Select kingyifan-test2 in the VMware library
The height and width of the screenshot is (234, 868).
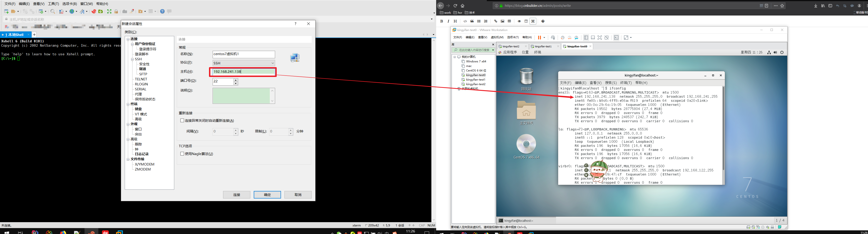pos(475,84)
